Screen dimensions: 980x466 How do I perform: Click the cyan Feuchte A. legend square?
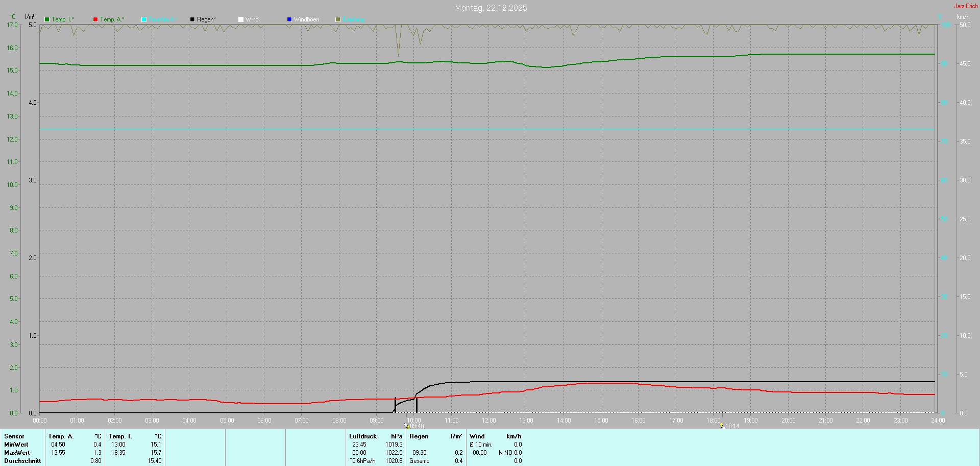144,19
